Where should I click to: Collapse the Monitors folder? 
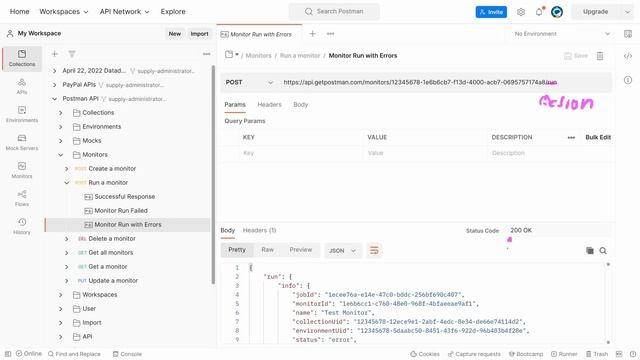[x=60, y=155]
